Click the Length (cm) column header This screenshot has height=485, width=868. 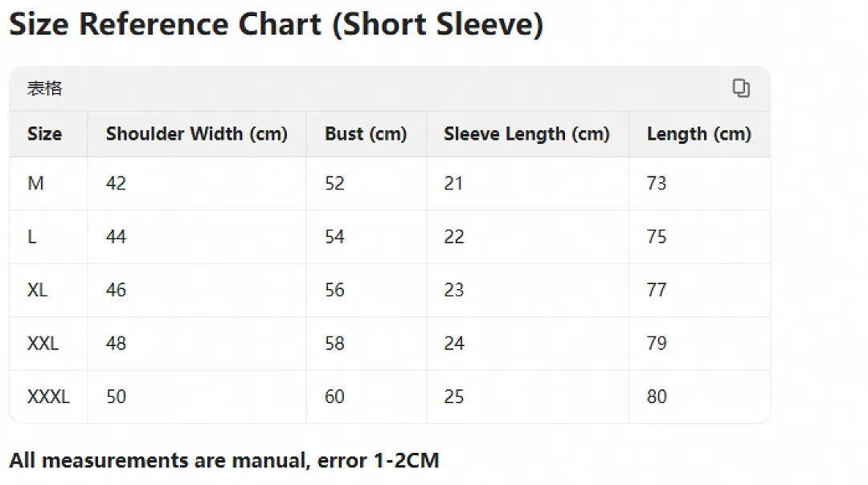pyautogui.click(x=698, y=134)
